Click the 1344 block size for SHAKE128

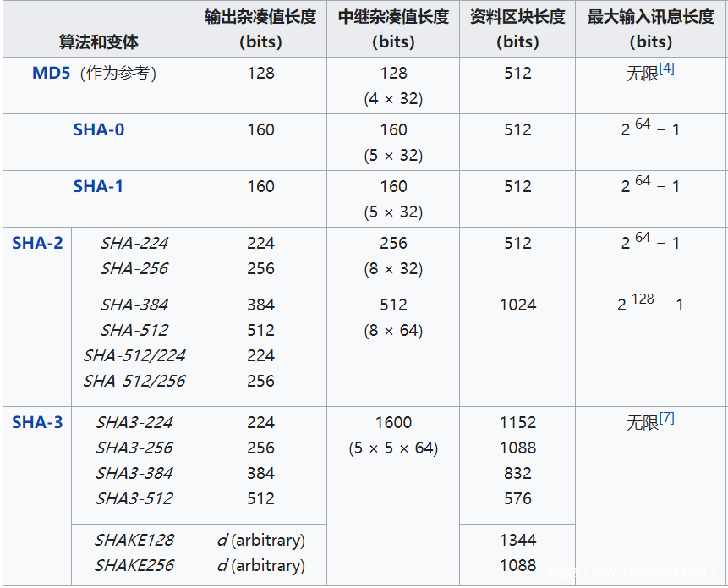pos(517,540)
